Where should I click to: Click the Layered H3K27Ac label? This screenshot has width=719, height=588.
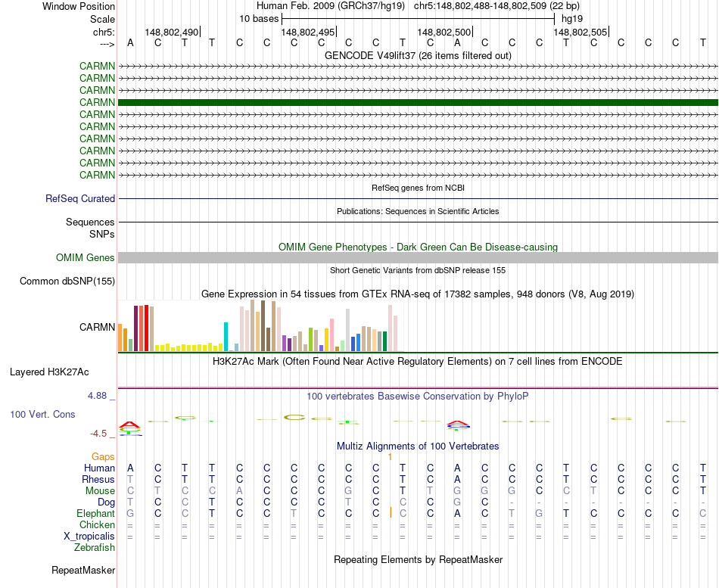tap(49, 372)
